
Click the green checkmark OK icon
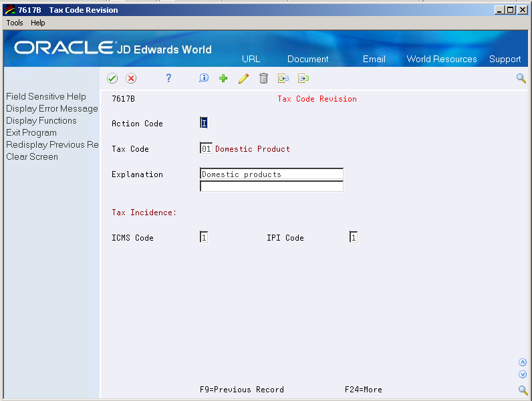coord(112,78)
